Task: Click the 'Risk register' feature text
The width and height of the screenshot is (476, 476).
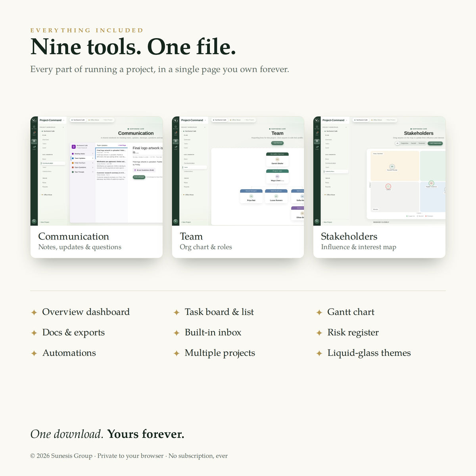Action: pos(353,332)
